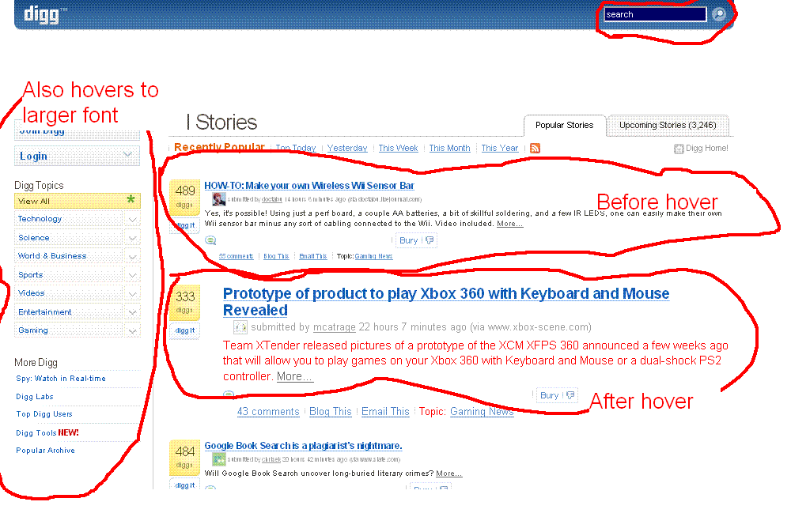791x532 pixels.
Task: Digg it on the Wii Sensor Bar story
Action: pyautogui.click(x=185, y=225)
